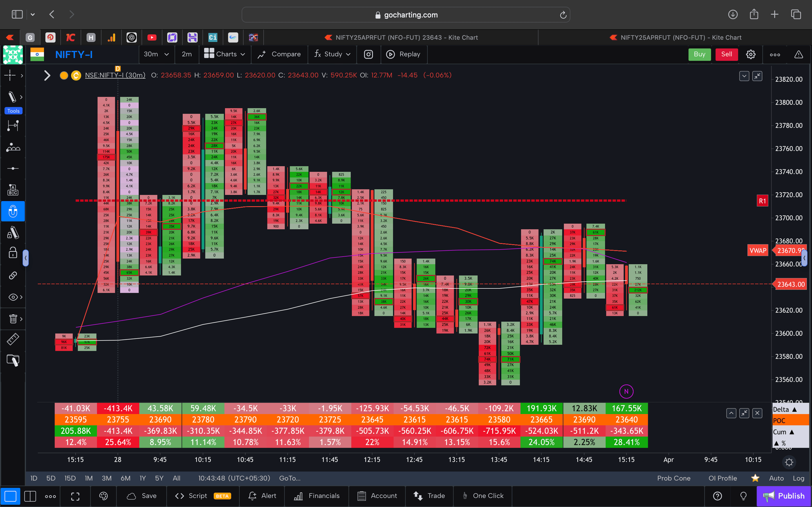The image size is (812, 507).
Task: Open Financials from the bottom toolbar
Action: click(x=316, y=496)
